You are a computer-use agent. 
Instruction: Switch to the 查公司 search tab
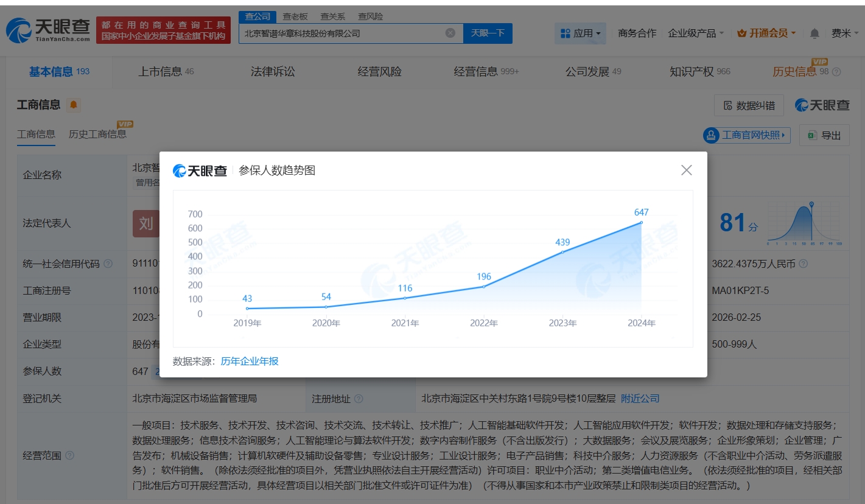tap(257, 16)
